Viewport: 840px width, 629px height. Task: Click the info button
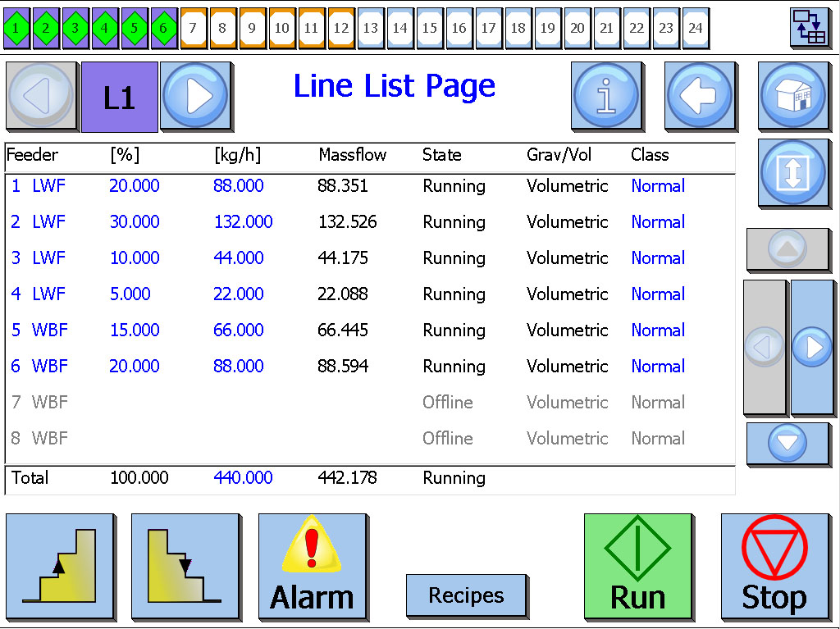[x=607, y=96]
